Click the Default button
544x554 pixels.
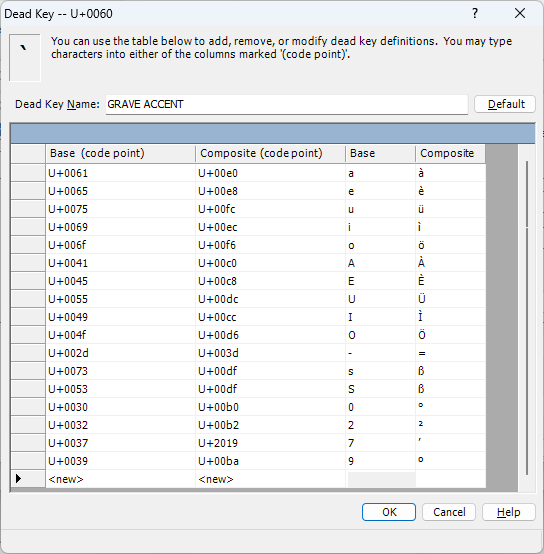tap(505, 104)
